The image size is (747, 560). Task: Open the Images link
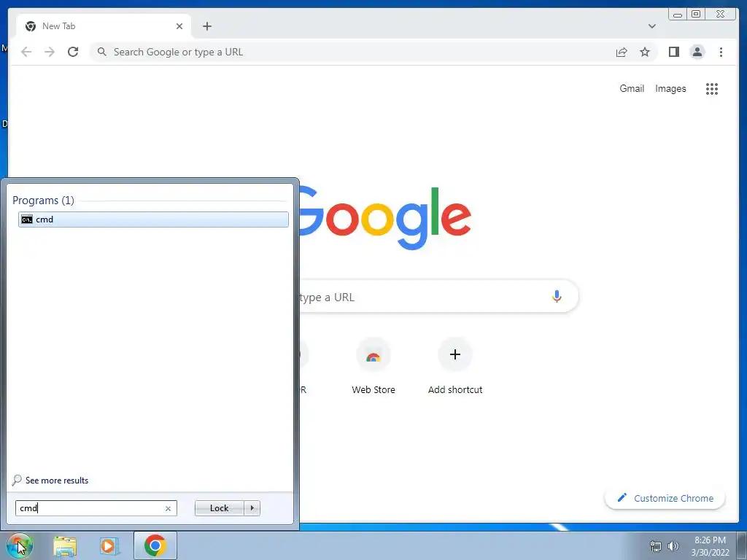[x=670, y=88]
